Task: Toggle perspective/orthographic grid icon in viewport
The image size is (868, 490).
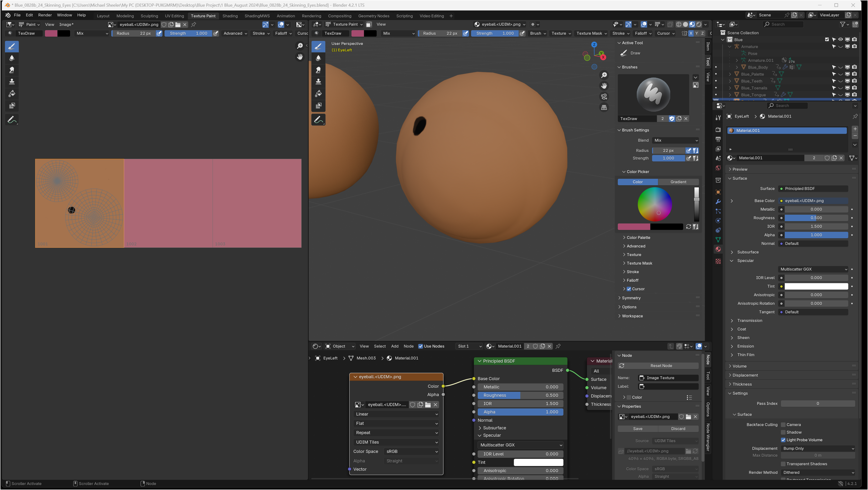Action: point(604,107)
